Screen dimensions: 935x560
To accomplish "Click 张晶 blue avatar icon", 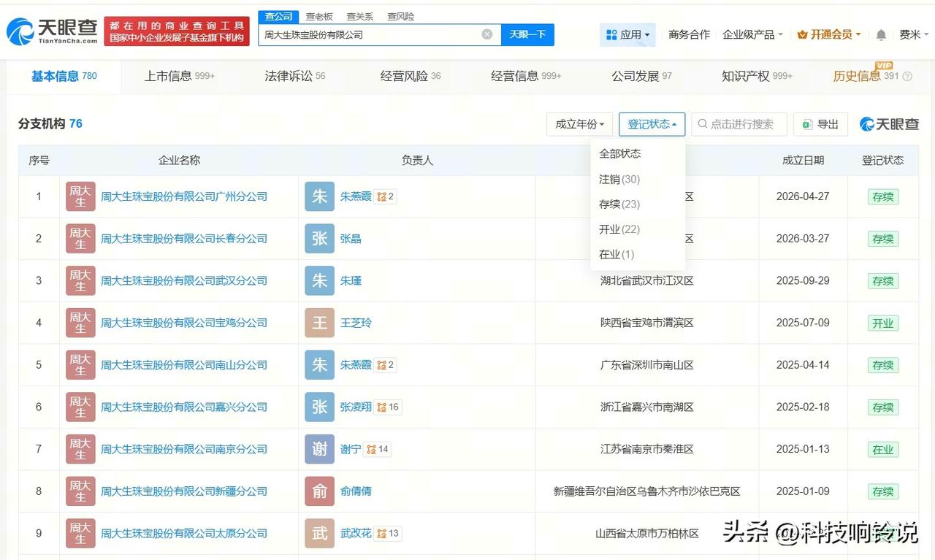I will (319, 239).
